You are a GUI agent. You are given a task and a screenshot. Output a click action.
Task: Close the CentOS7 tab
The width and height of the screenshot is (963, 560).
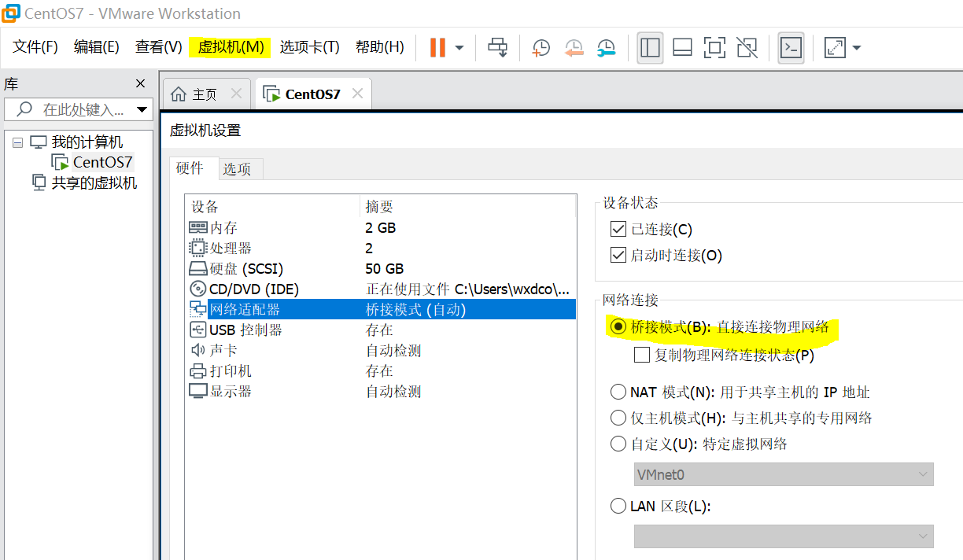pos(357,94)
